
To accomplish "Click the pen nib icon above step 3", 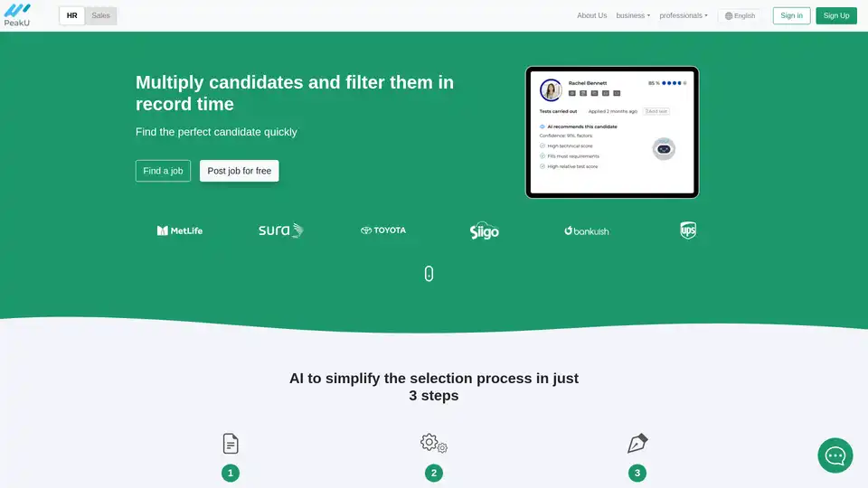I will point(637,444).
